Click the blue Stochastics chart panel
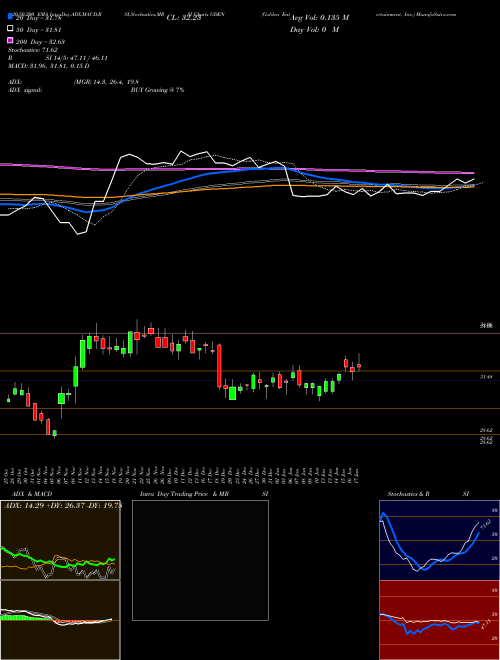Viewport: 500px width, 660px height. 439,540
